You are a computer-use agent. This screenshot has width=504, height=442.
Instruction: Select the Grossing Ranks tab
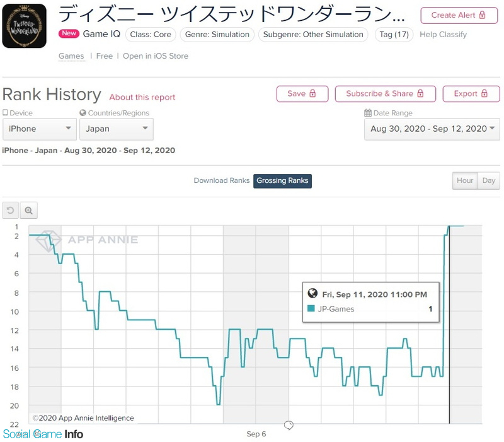[x=282, y=180]
